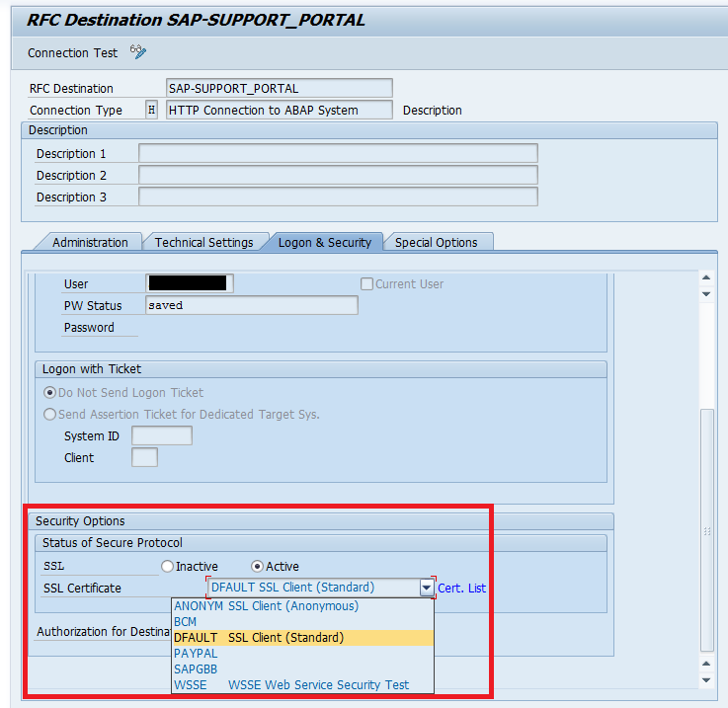This screenshot has height=708, width=728.
Task: Pick the SAPGBB certificate entry
Action: [x=302, y=669]
